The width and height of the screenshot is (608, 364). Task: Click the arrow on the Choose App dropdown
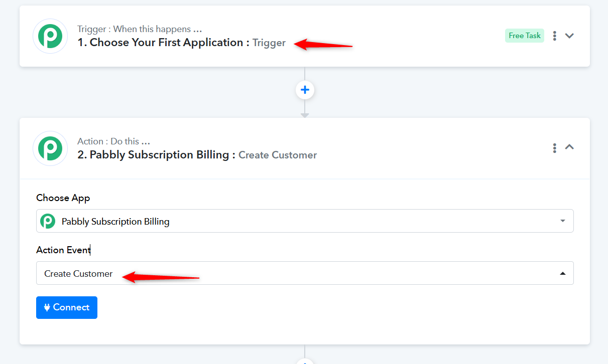562,221
